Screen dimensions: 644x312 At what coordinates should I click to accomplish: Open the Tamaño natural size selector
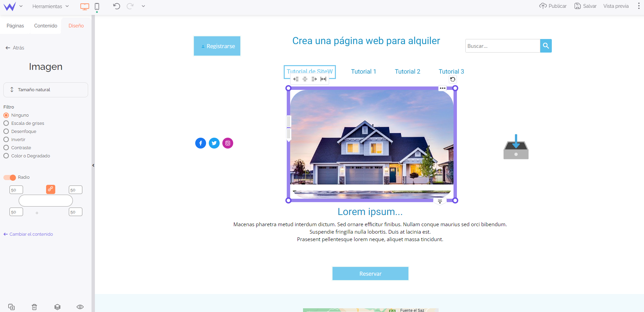(x=46, y=90)
